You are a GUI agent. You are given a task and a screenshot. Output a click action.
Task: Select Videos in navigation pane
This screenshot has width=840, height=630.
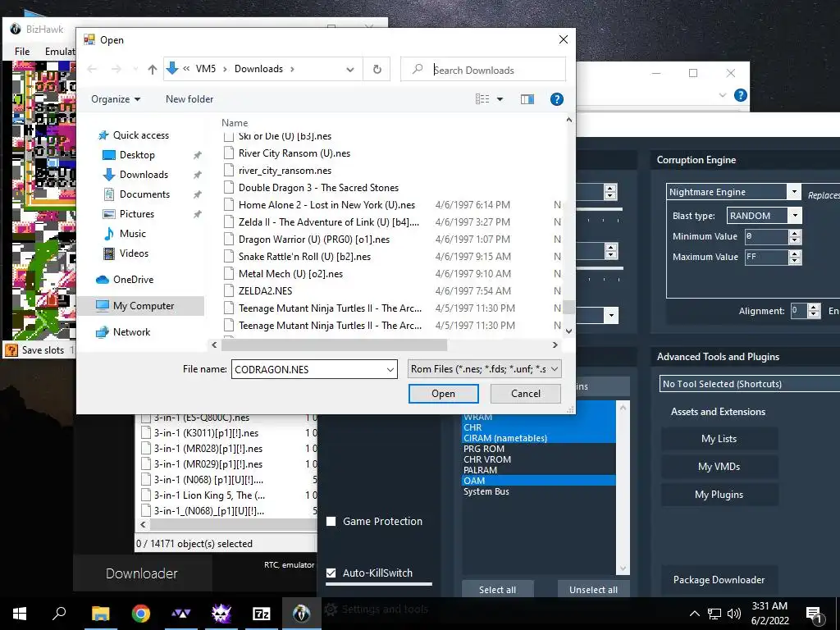point(134,253)
